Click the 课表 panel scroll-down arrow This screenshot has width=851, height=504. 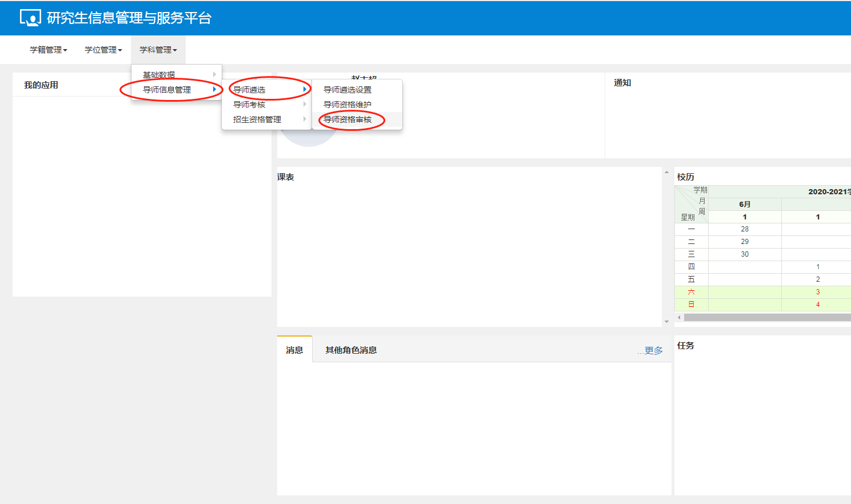coord(666,322)
